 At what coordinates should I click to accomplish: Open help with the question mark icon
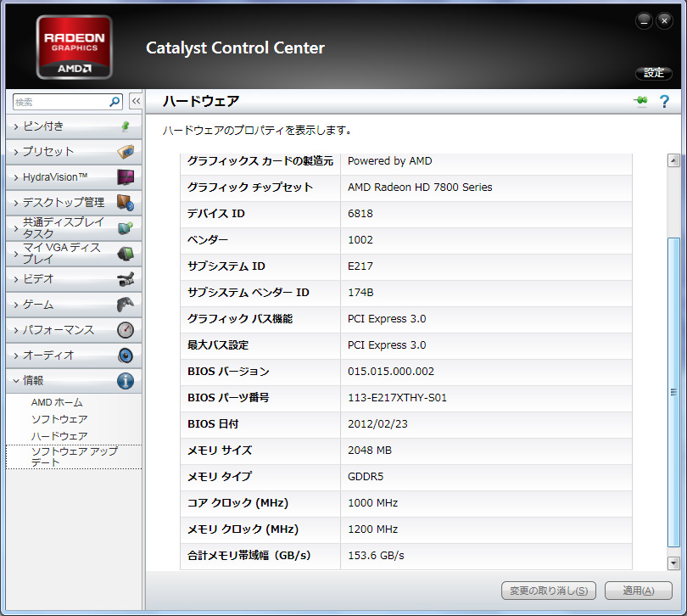[x=664, y=101]
